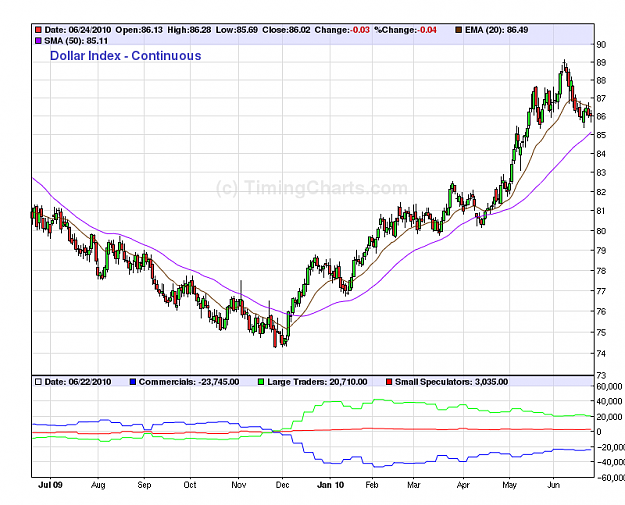Click the 90 price axis label
The image size is (625, 505).
[x=601, y=45]
